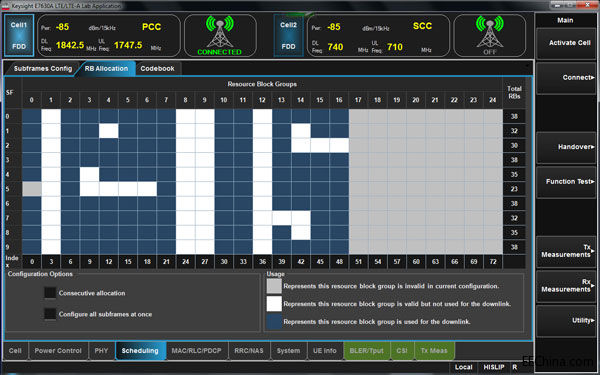
Task: Toggle RB group 4 in subframe 1
Action: pyautogui.click(x=109, y=131)
